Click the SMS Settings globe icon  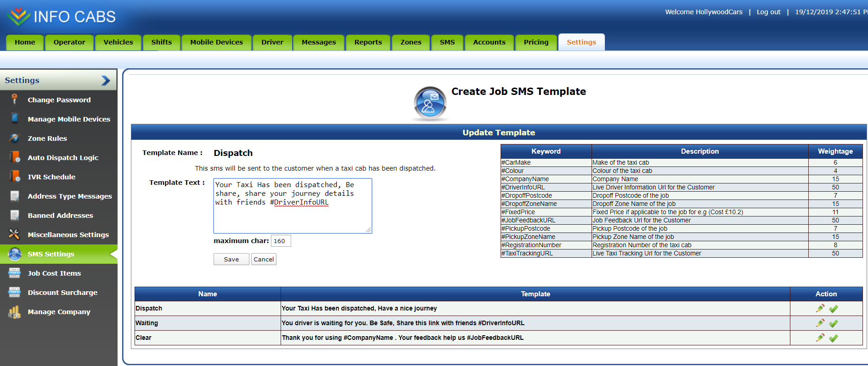pos(15,254)
